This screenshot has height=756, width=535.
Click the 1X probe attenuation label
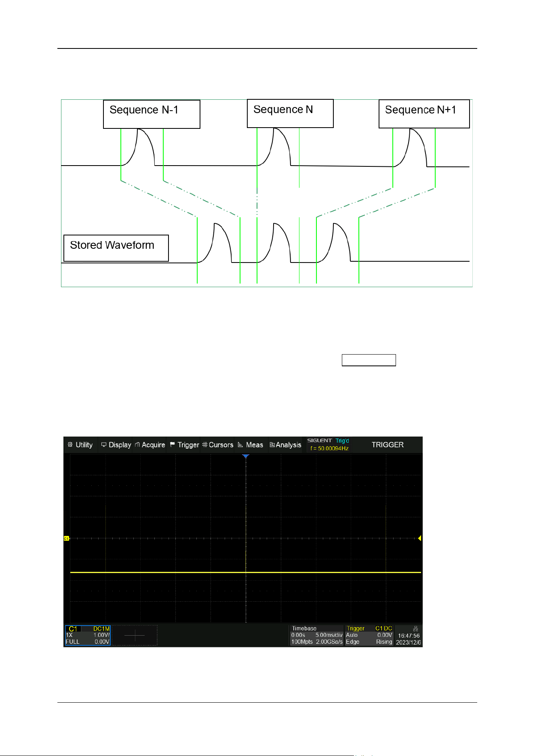pyautogui.click(x=69, y=635)
